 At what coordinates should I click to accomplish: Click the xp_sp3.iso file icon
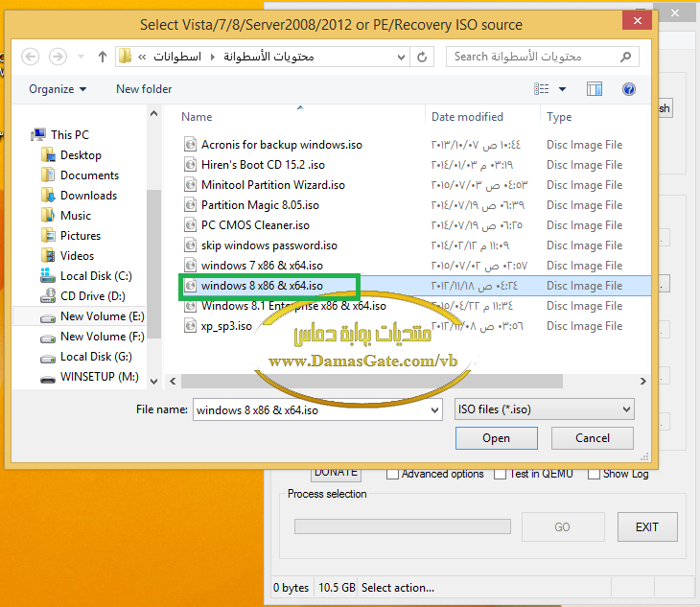click(190, 325)
